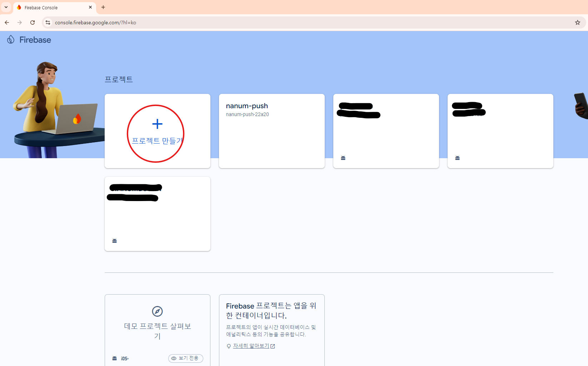Click the 프로젝트 만들기 create project label

click(x=157, y=141)
